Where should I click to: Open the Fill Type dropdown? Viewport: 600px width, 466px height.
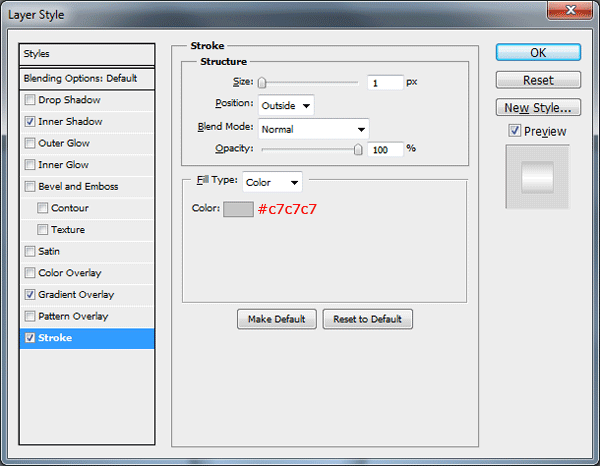272,182
